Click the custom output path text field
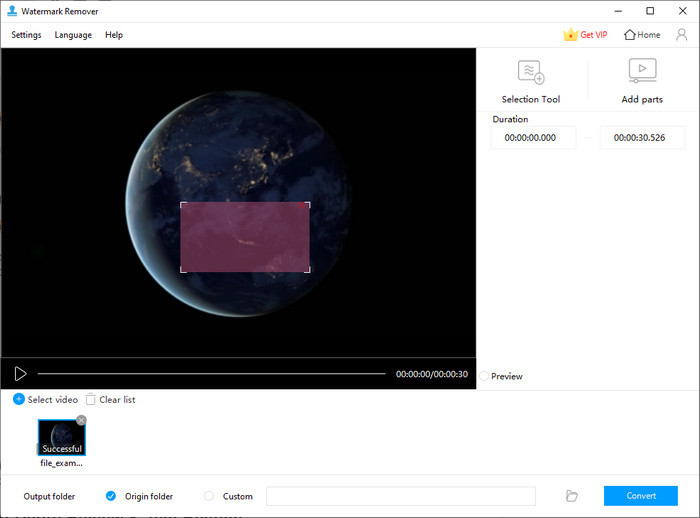The width and height of the screenshot is (700, 518). coord(401,496)
